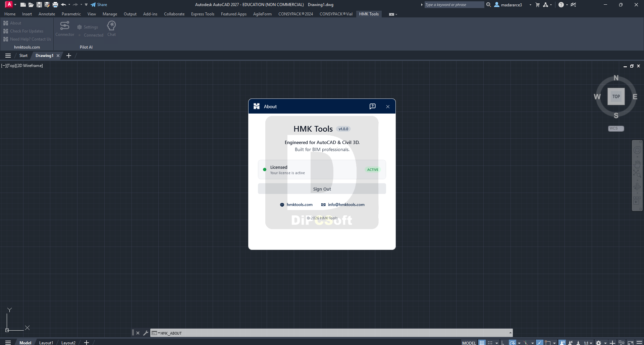Toggle 2D object snap in status bar
Image resolution: width=644 pixels, height=345 pixels.
pos(548,343)
